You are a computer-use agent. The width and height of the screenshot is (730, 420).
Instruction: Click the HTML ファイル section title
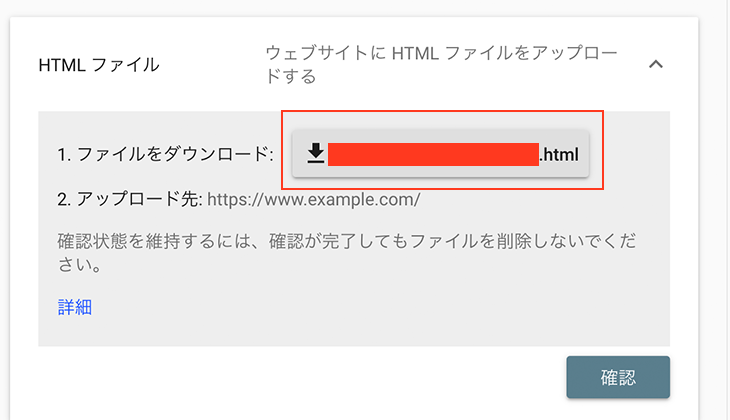point(99,65)
